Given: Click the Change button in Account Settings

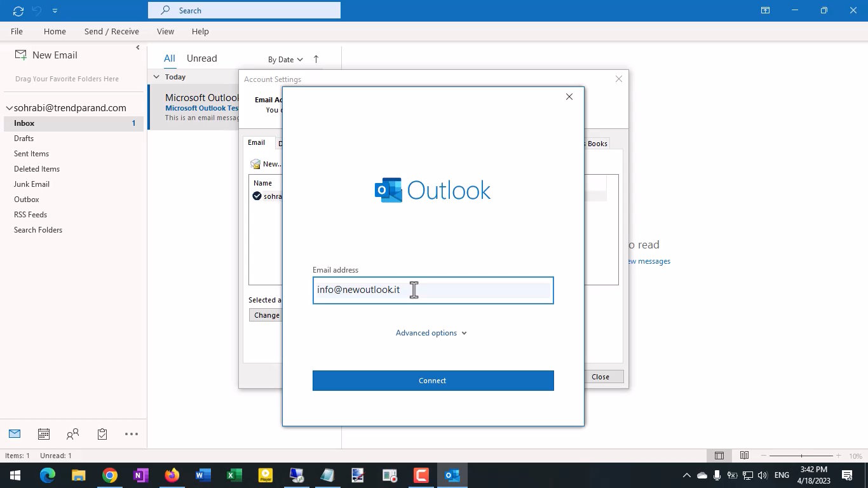Looking at the screenshot, I should pos(266,315).
